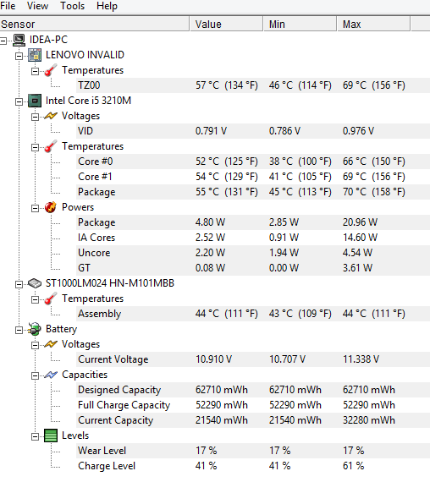
Task: Click the flame icon beside Powers
Action: click(x=51, y=207)
